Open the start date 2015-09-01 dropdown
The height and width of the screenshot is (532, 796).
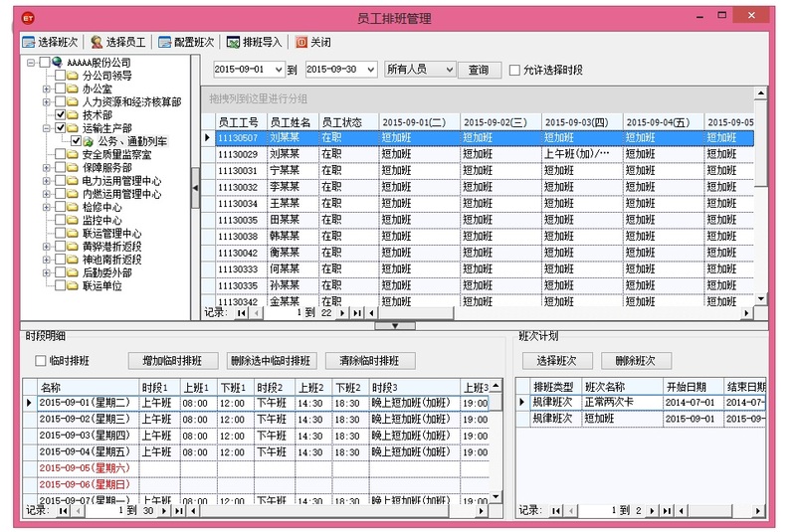[x=279, y=70]
